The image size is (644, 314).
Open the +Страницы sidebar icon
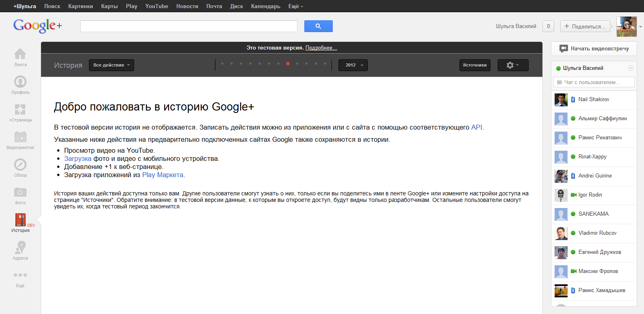click(20, 109)
